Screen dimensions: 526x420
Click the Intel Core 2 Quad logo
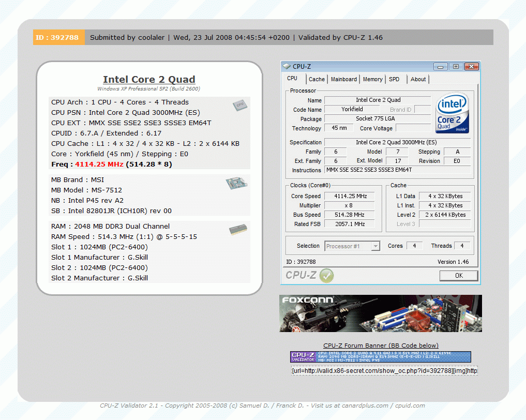click(x=452, y=113)
